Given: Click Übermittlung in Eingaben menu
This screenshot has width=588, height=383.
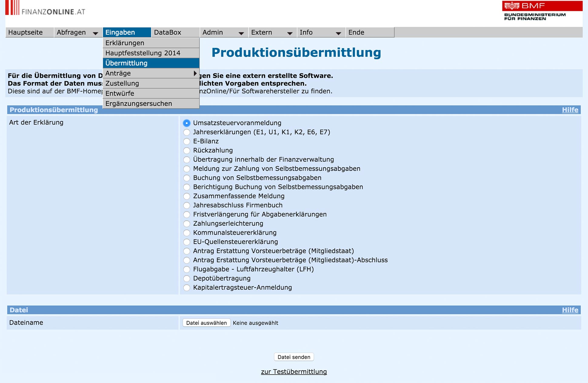Looking at the screenshot, I should [151, 63].
